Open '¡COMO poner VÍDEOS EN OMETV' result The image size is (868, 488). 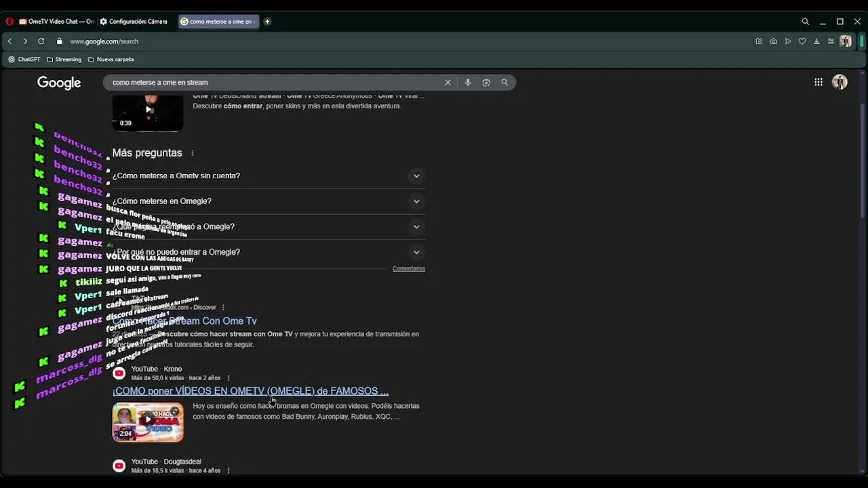250,391
